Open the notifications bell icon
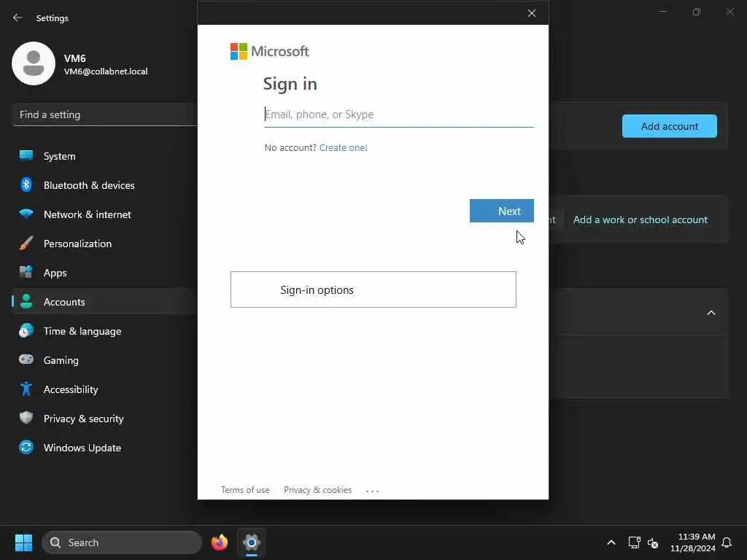Viewport: 747px width, 560px height. click(727, 542)
